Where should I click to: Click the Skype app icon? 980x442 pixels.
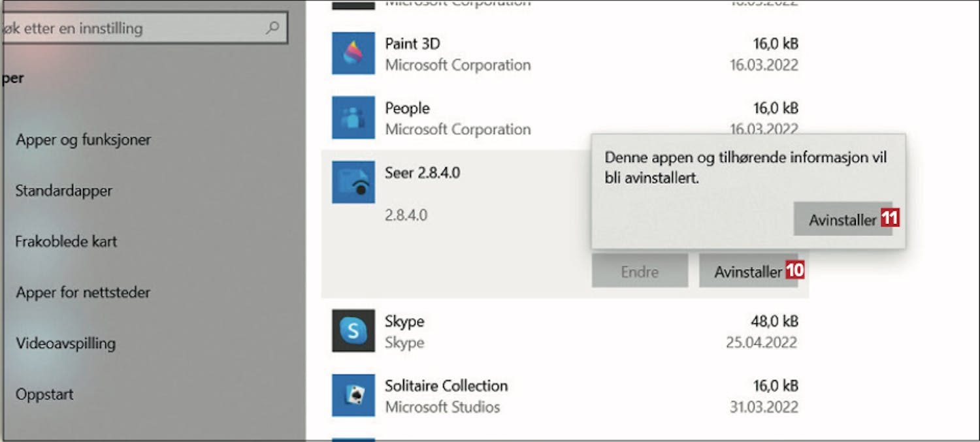pyautogui.click(x=353, y=331)
